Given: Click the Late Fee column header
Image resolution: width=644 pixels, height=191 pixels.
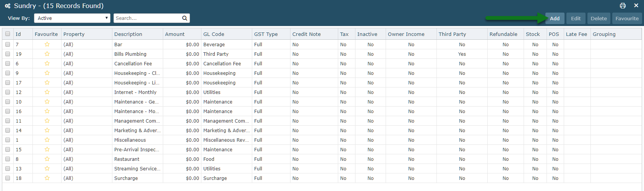Looking at the screenshot, I should (x=576, y=34).
